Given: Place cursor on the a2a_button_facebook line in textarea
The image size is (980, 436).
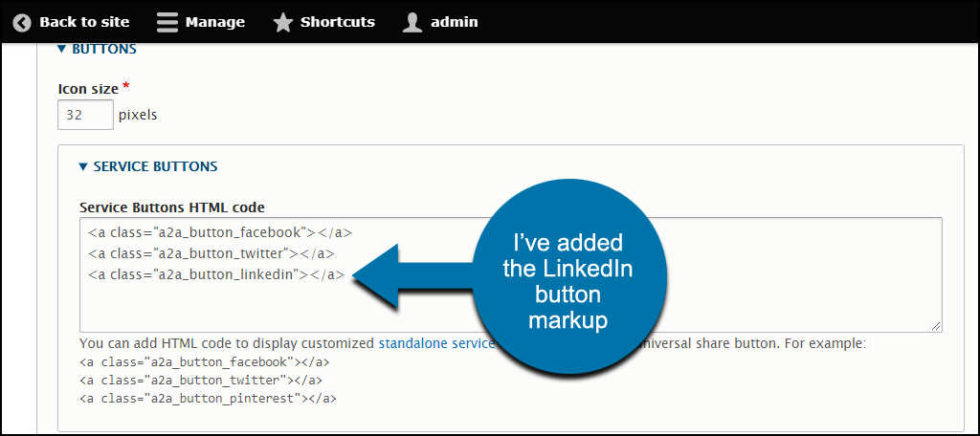Looking at the screenshot, I should click(x=220, y=232).
